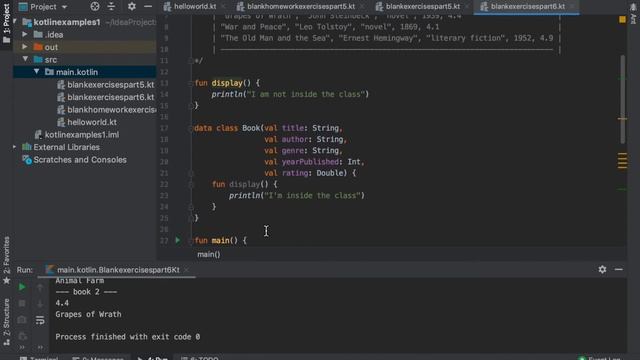This screenshot has width=640, height=360.
Task: Rerun program with green play icon
Action: (x=22, y=287)
